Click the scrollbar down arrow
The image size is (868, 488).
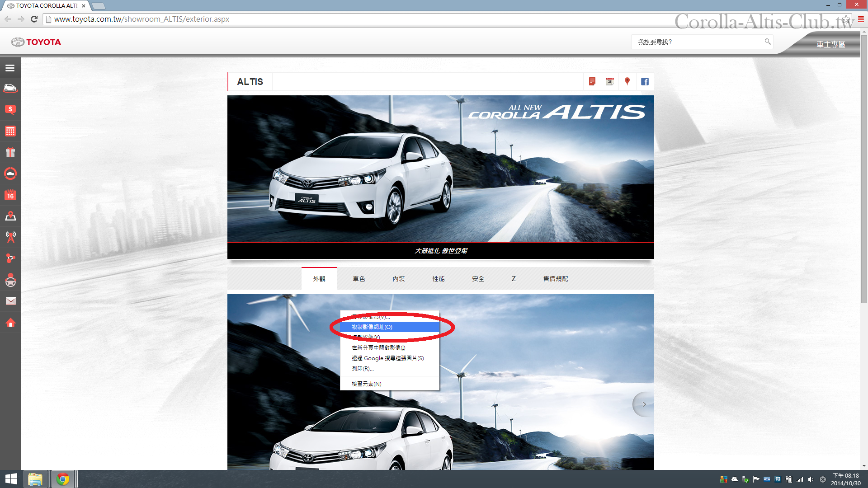[x=864, y=466]
